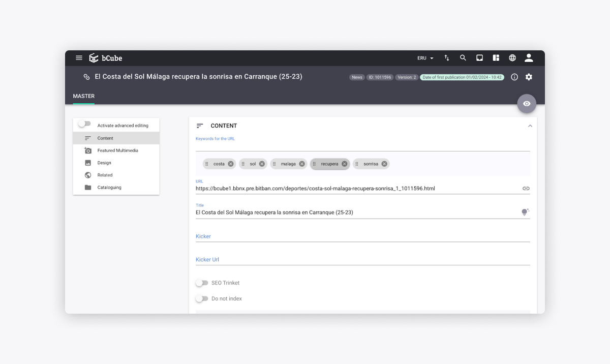The height and width of the screenshot is (364, 610).
Task: Open the hamburger menu
Action: (79, 57)
